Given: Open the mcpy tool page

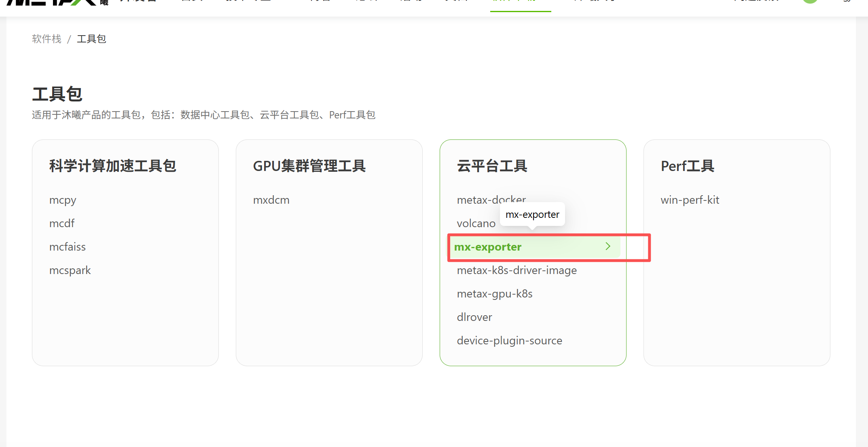Looking at the screenshot, I should coord(63,200).
